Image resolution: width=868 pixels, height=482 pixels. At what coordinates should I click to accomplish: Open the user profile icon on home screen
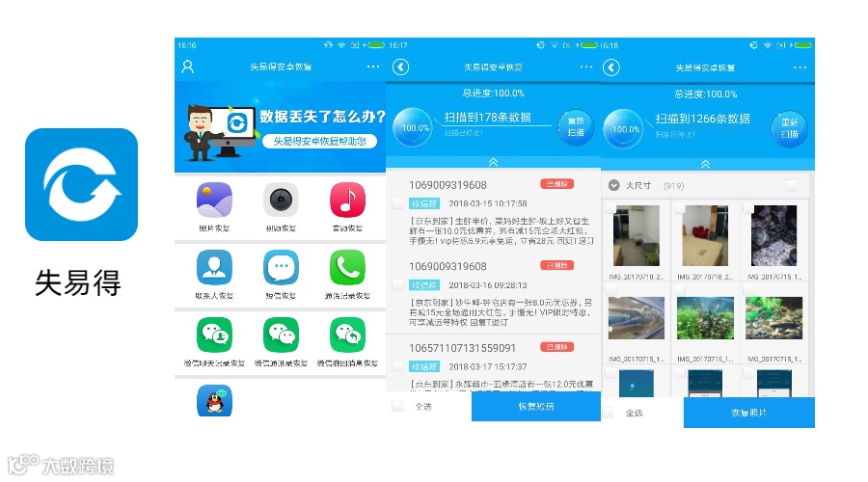click(188, 67)
